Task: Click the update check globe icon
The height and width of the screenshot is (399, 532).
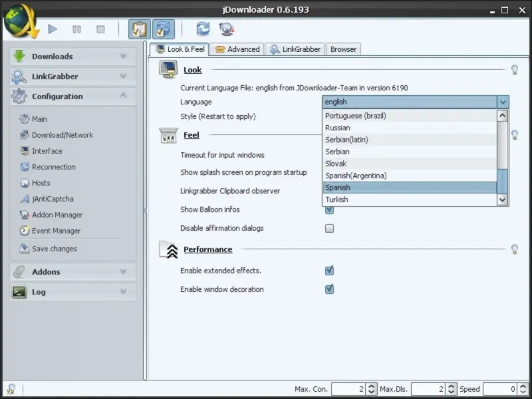Action: (x=227, y=29)
